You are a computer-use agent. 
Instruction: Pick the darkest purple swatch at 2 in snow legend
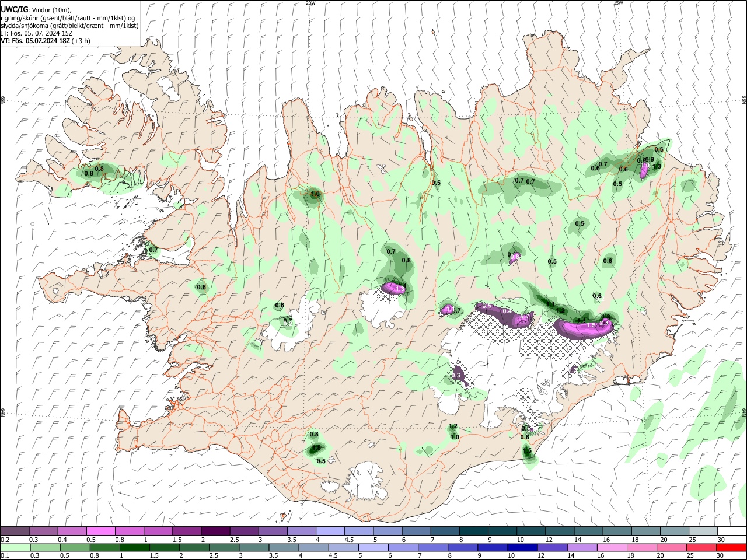tap(215, 531)
